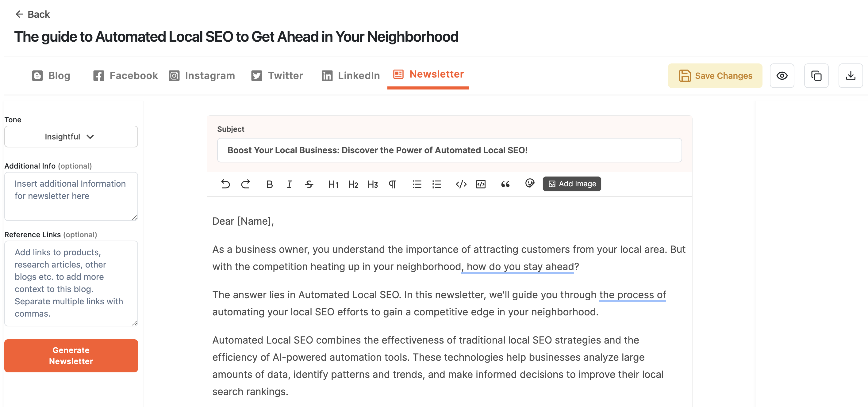Download the newsletter

pos(851,76)
